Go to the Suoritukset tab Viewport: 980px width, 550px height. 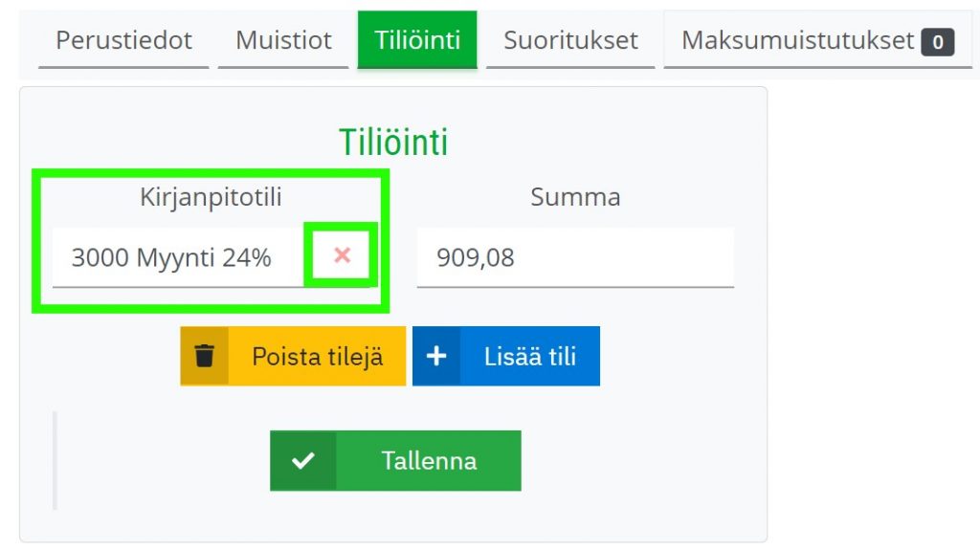click(x=570, y=40)
